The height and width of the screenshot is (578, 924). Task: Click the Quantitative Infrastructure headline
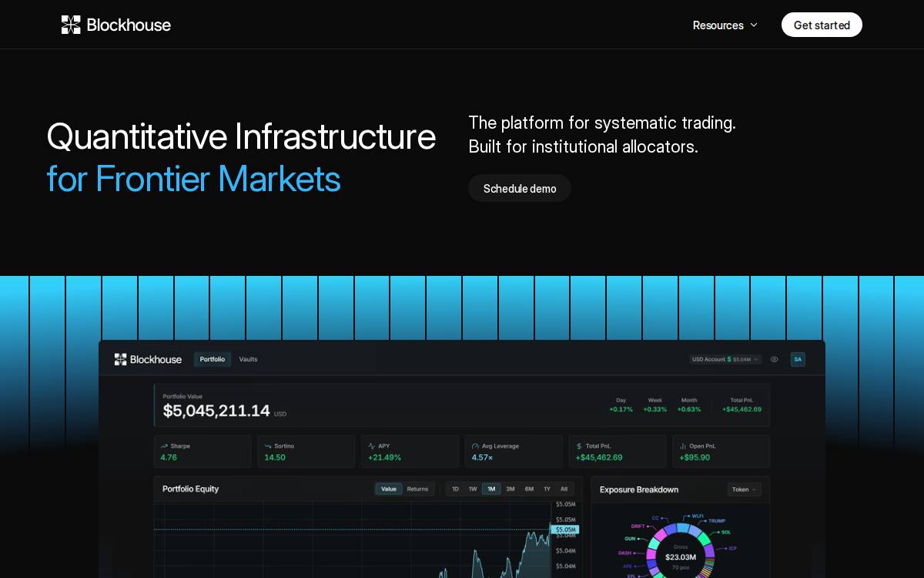tap(241, 136)
